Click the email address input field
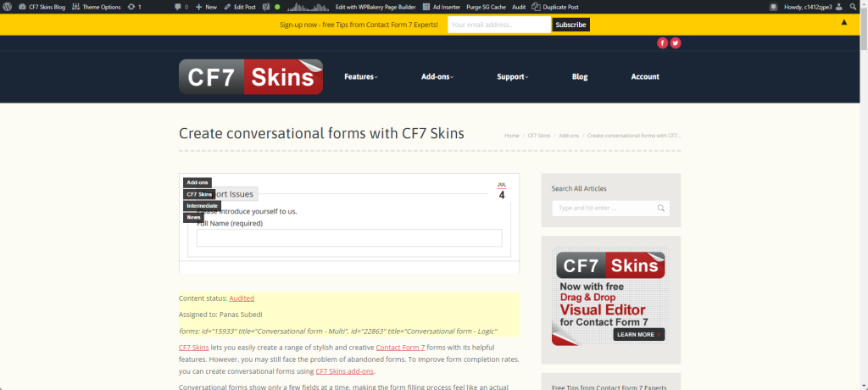Viewport: 868px width, 390px height. tap(498, 25)
